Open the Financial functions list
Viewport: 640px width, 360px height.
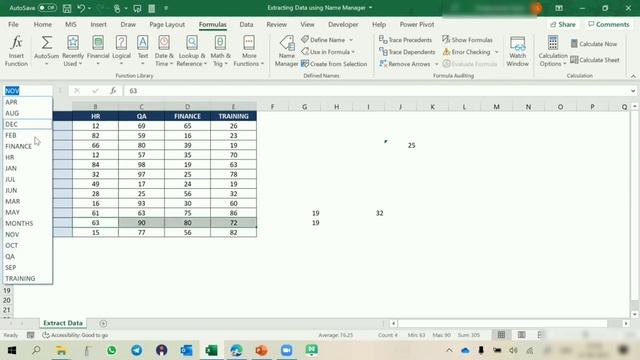(x=98, y=51)
